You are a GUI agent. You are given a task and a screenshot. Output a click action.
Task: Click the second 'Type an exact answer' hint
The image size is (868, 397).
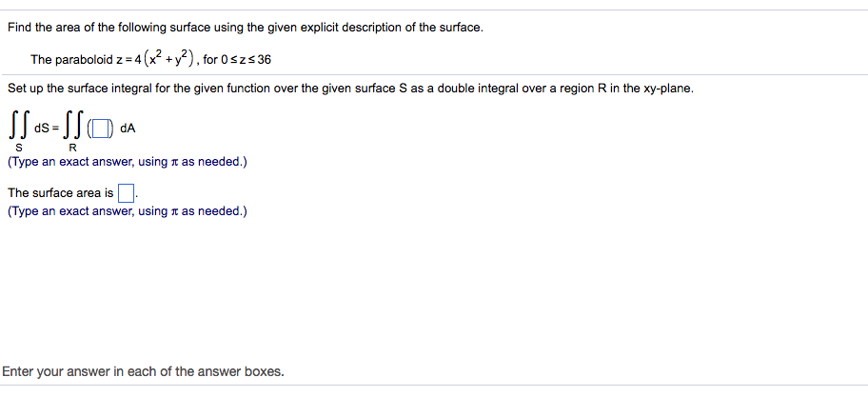click(x=127, y=211)
